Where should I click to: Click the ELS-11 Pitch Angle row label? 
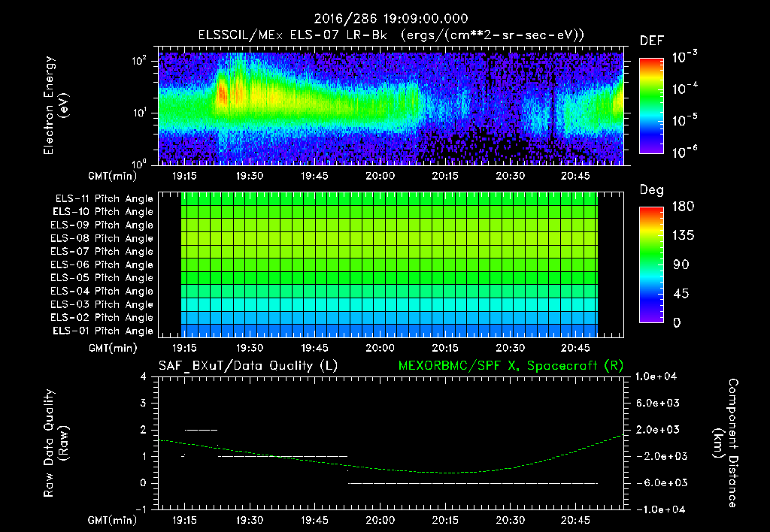(104, 199)
